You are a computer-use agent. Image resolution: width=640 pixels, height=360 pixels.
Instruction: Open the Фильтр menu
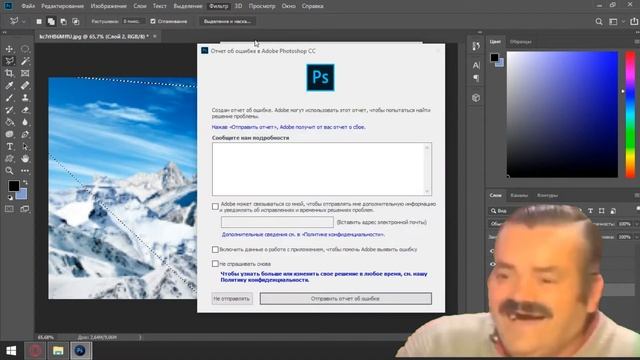click(218, 6)
